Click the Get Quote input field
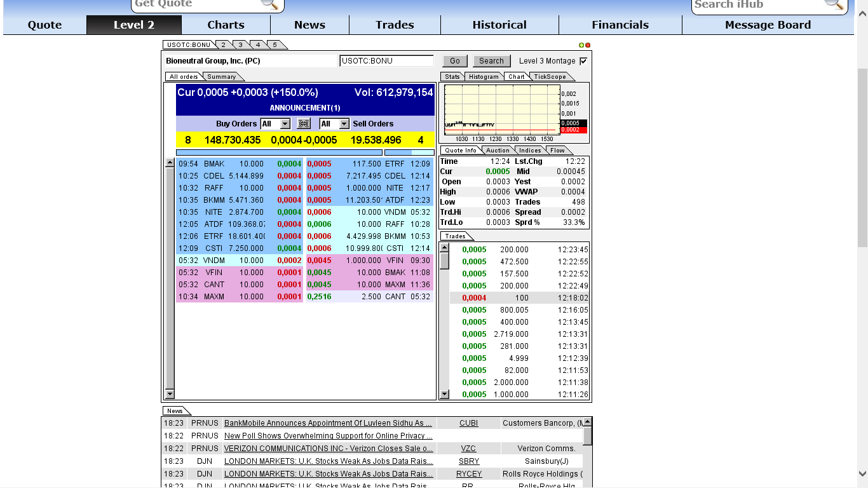 click(x=196, y=4)
